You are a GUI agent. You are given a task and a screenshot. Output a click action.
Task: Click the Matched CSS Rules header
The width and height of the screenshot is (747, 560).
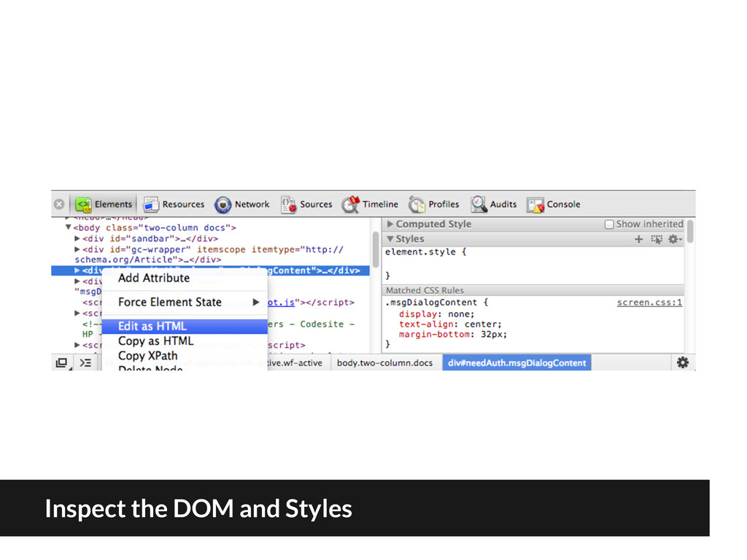pos(533,290)
